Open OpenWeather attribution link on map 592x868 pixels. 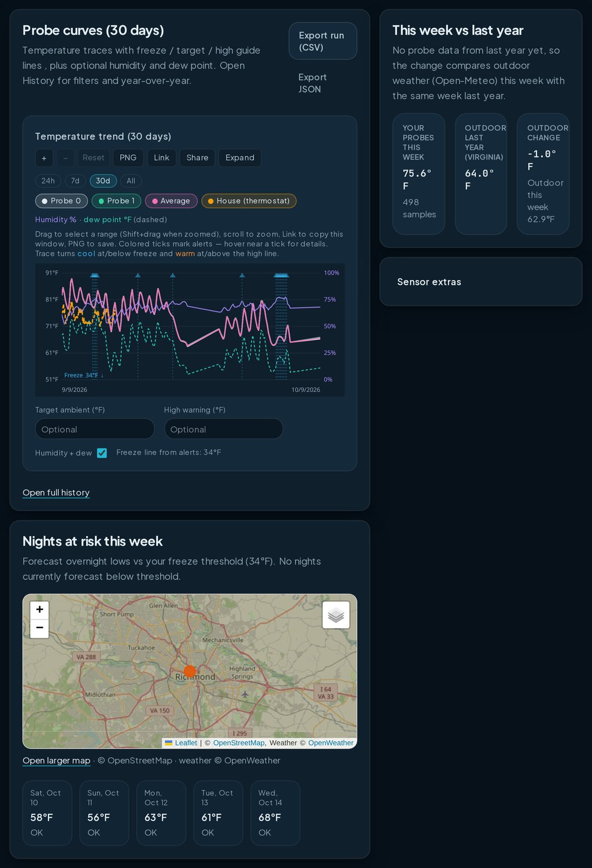(331, 743)
